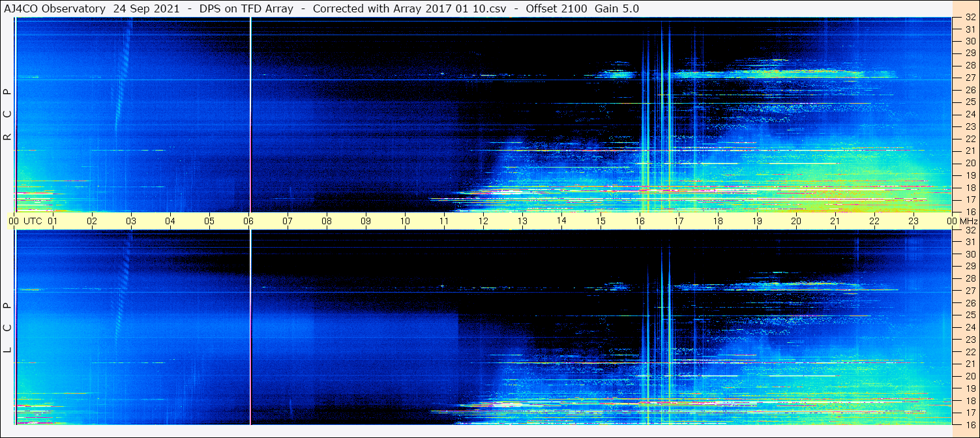Screen dimensions: 980x438
Task: Click the 13 hour time marker
Action: pyautogui.click(x=522, y=221)
